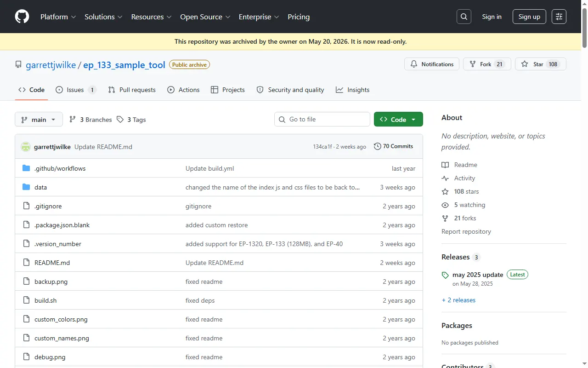Switch to the Projects tab
Screen dimensions: 588x368
228,90
